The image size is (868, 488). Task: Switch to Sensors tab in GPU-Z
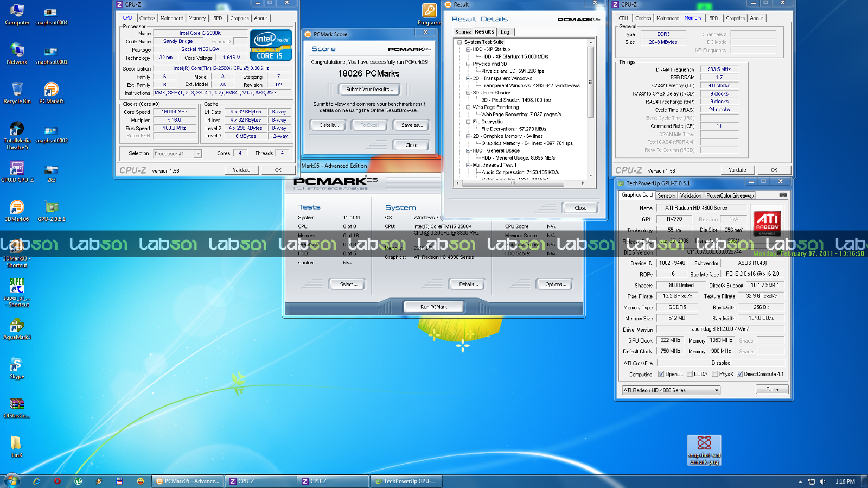point(666,195)
